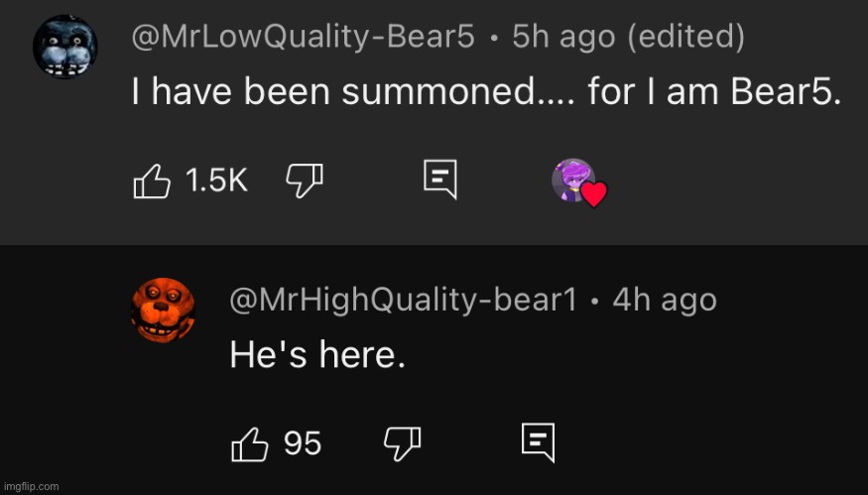Click the 95 like count
The height and width of the screenshot is (495, 868).
[303, 443]
